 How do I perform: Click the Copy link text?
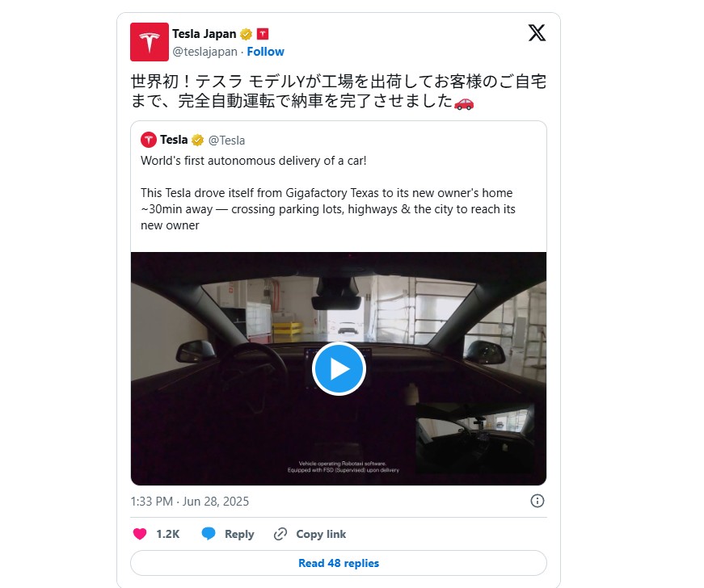pos(321,534)
